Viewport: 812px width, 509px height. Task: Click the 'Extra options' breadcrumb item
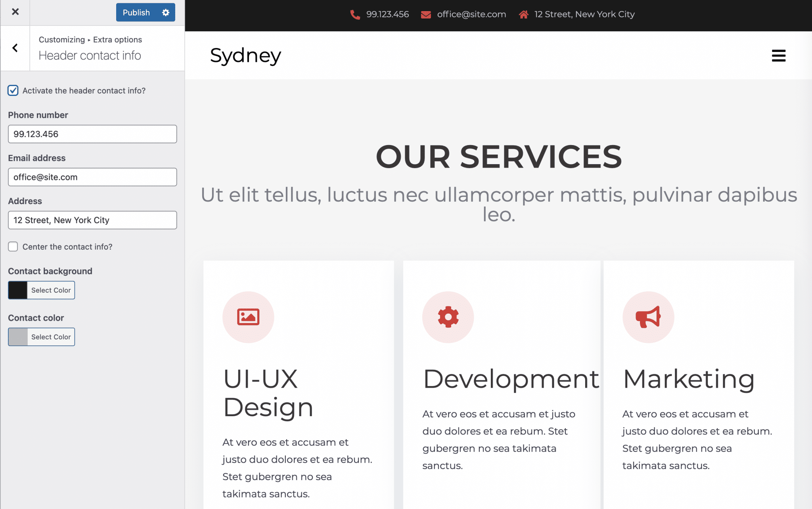pos(117,39)
